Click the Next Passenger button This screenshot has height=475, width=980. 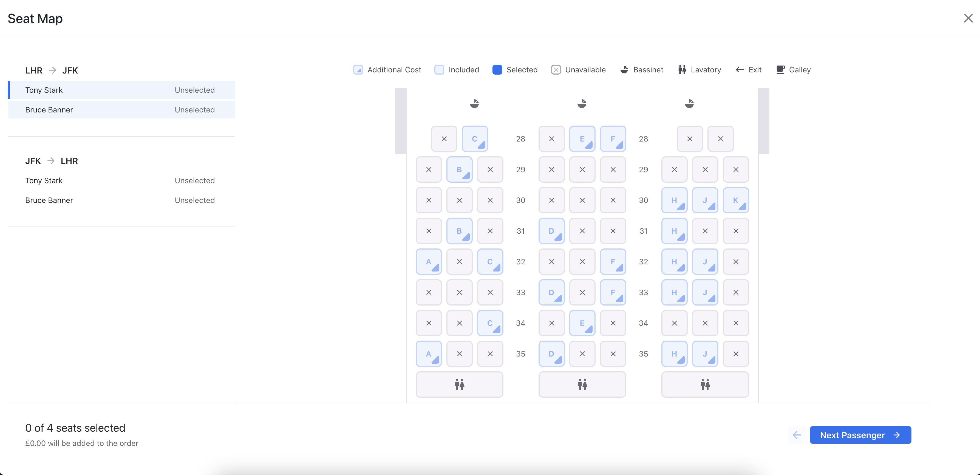(860, 435)
